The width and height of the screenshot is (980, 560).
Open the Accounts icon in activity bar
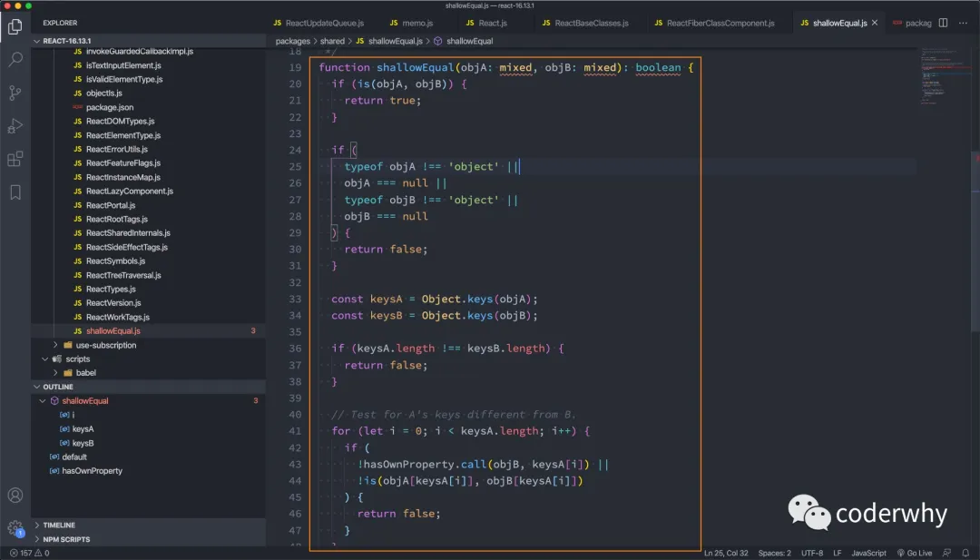pos(15,495)
